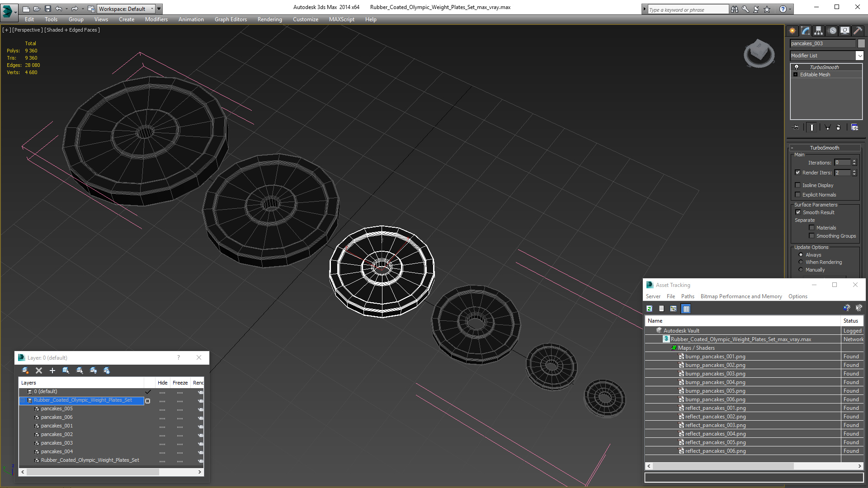Open the Graph Editors menu
The width and height of the screenshot is (868, 488).
(231, 19)
